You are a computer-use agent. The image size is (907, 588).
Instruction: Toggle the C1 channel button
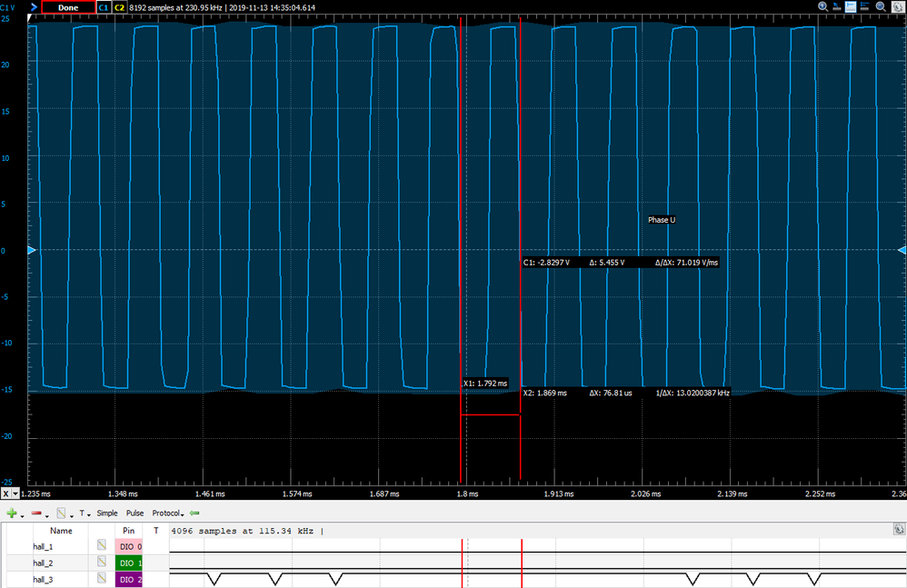click(104, 7)
